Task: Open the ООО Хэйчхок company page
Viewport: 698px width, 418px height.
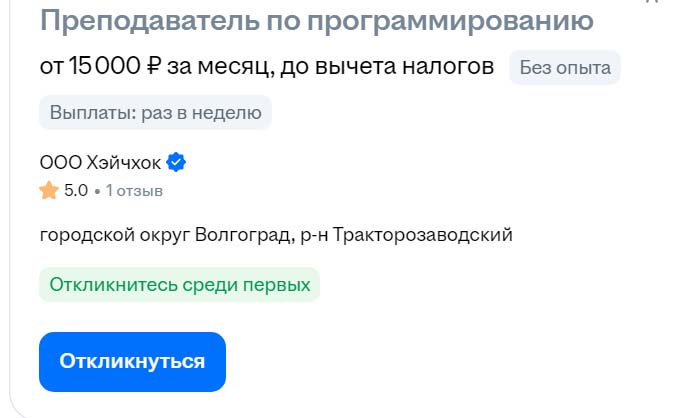Action: pyautogui.click(x=100, y=162)
